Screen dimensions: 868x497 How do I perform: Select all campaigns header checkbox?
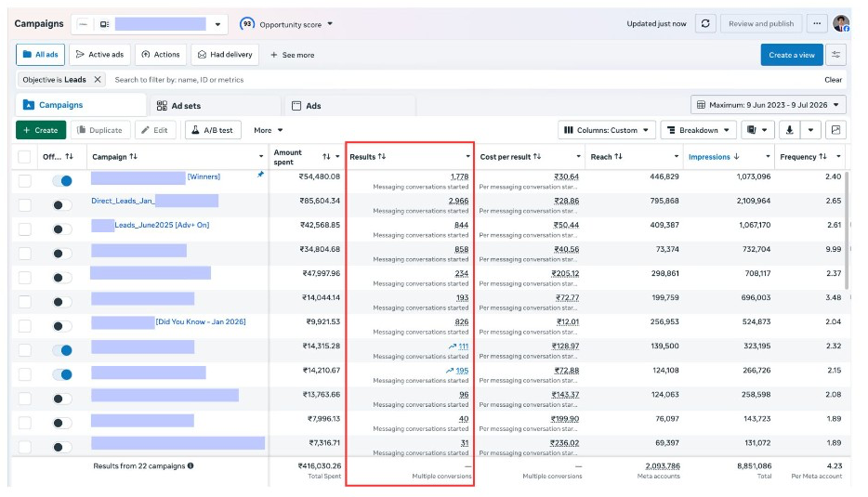(24, 157)
